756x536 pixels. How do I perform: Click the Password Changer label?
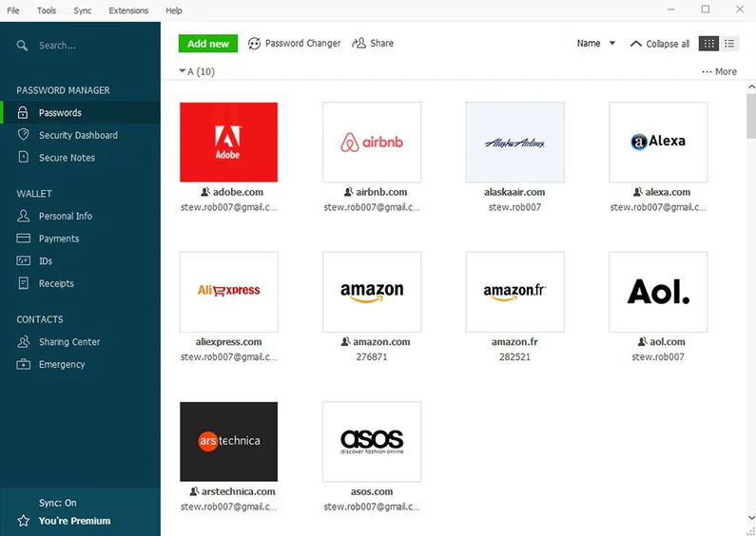tap(302, 44)
